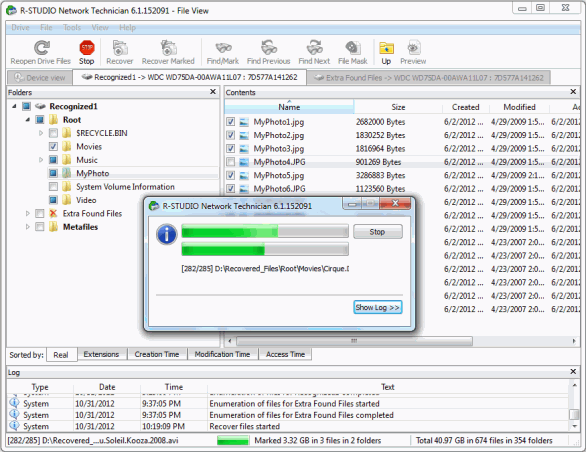
Task: Click the top progress bar in dialog
Action: pos(265,231)
